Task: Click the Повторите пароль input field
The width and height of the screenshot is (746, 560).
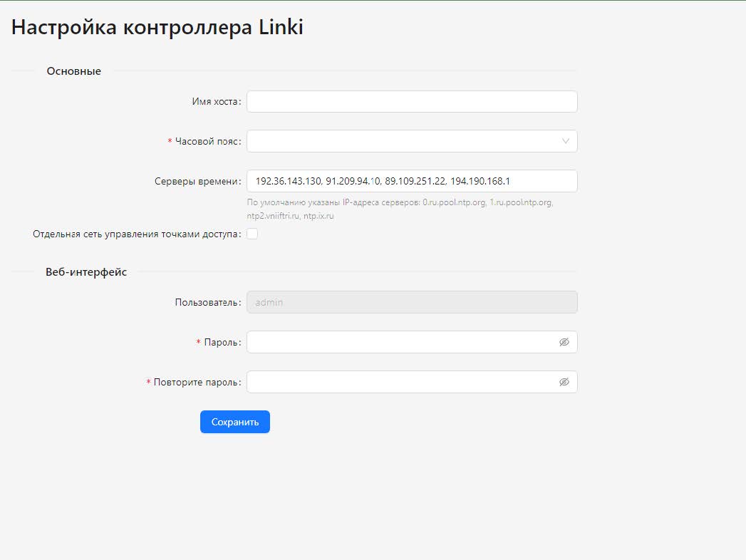Action: (x=412, y=382)
